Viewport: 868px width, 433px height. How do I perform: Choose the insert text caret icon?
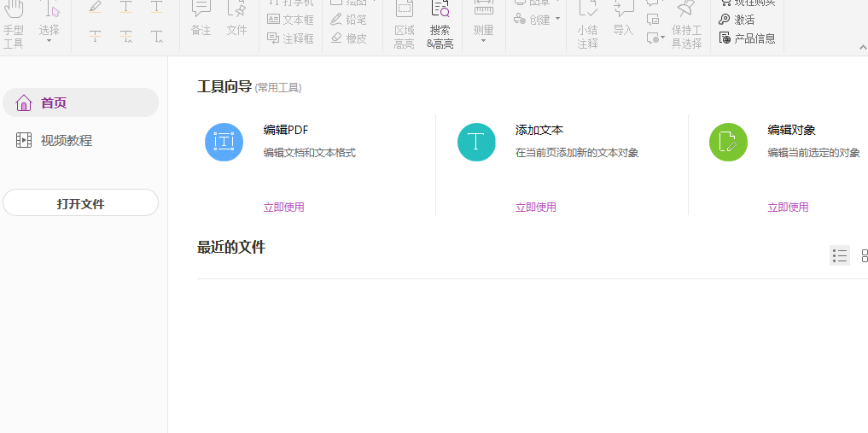157,37
